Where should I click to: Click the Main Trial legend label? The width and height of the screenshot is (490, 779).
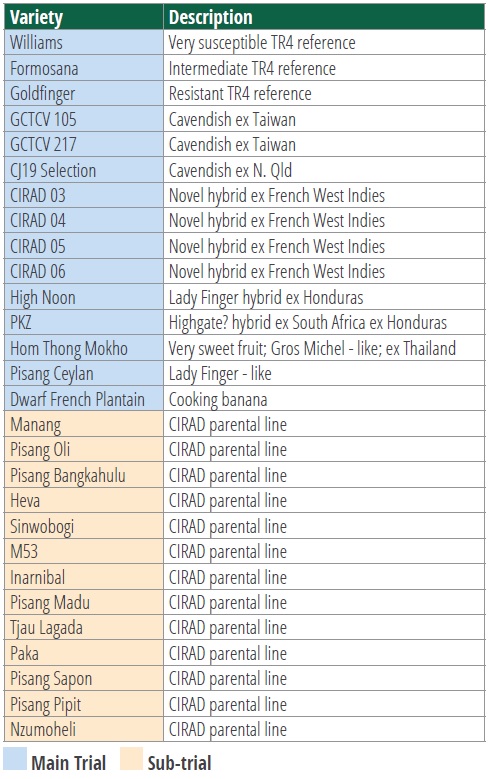point(69,763)
